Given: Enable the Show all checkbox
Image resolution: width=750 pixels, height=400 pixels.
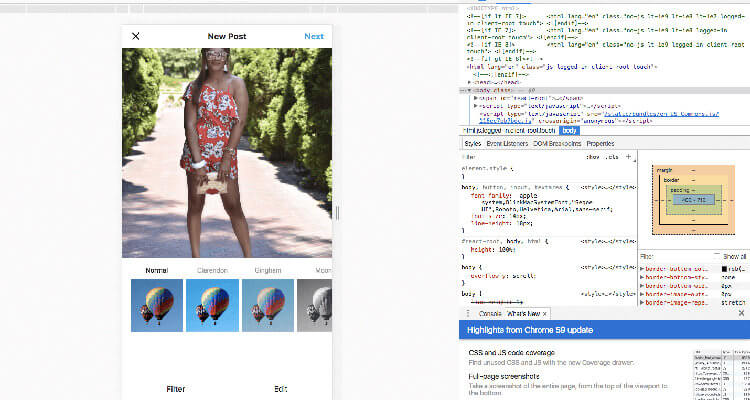Looking at the screenshot, I should coord(718,256).
